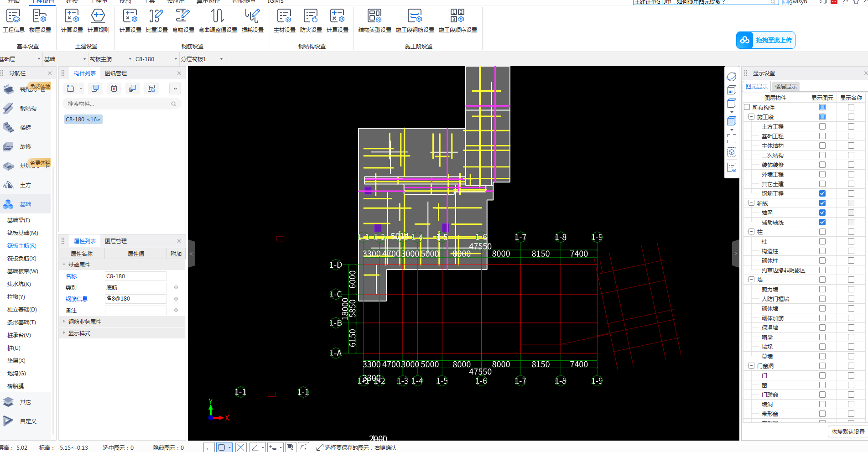Viewport: 868px width, 452px height.
Task: Select 桩承台(V) in foundation list
Action: tap(19, 335)
